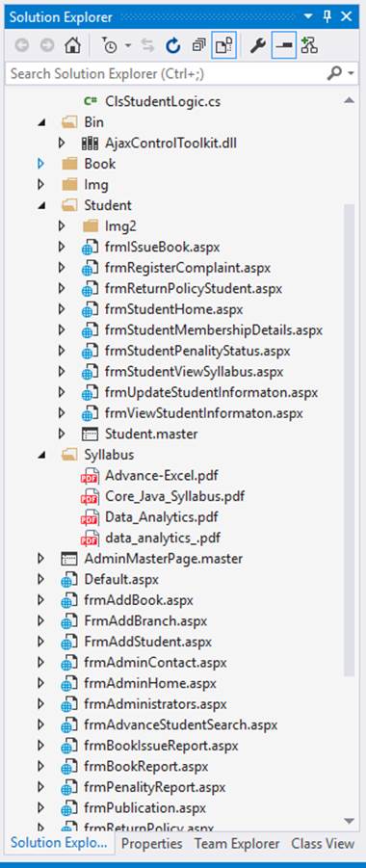Select frmStudentMembershipDetails.aspx
Viewport: 366px width, 868px height.
pos(213,329)
